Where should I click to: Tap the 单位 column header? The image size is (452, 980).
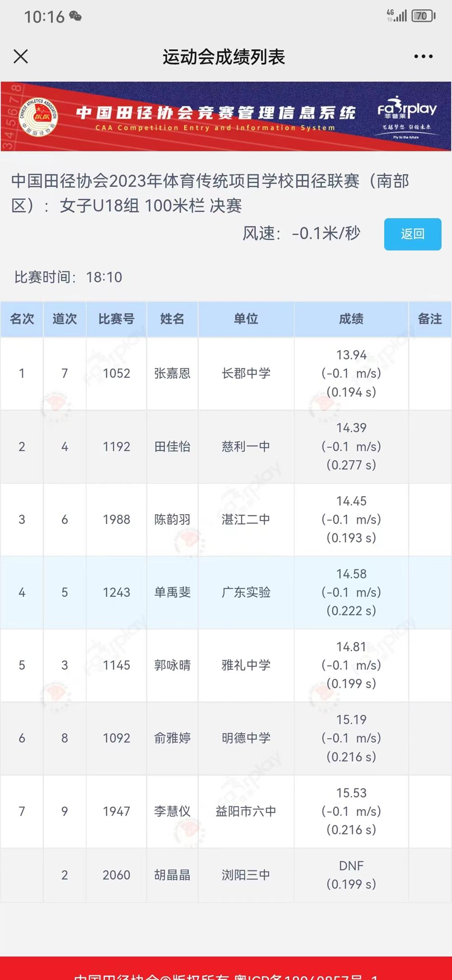[x=246, y=319]
